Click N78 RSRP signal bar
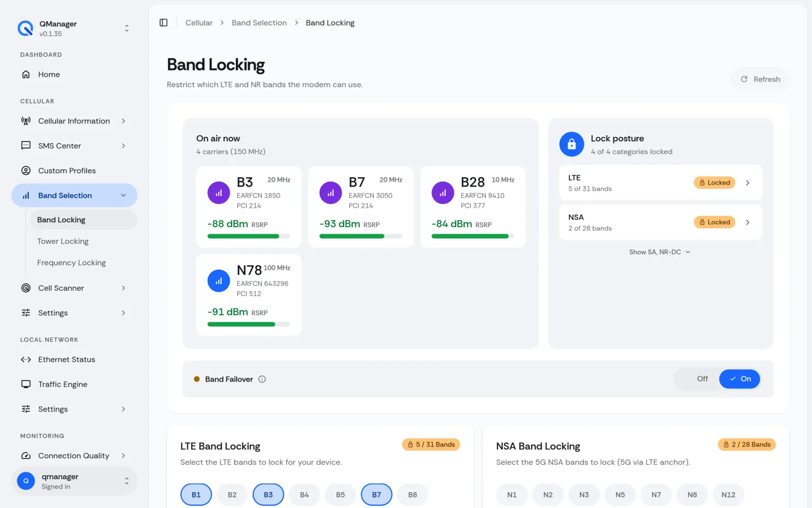The width and height of the screenshot is (812, 508). click(x=249, y=324)
